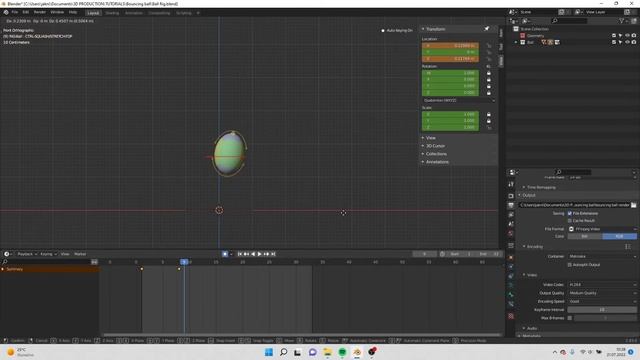640x360 pixels.
Task: Toggle the Autosplit Output checkbox
Action: tap(570, 265)
